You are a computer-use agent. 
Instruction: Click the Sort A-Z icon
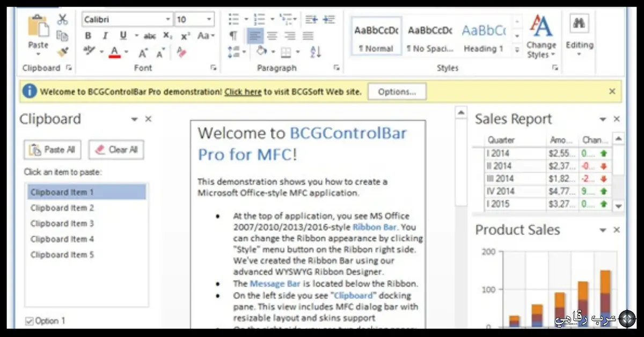tap(316, 52)
